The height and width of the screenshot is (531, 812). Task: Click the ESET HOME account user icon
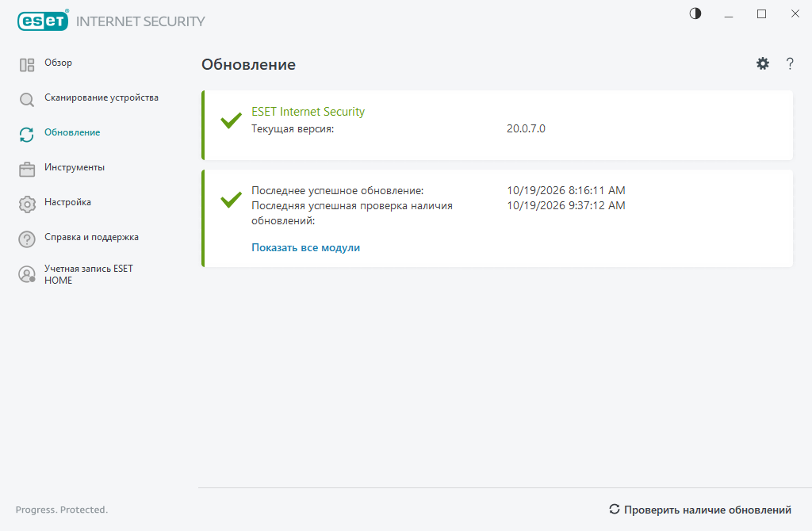click(x=27, y=274)
